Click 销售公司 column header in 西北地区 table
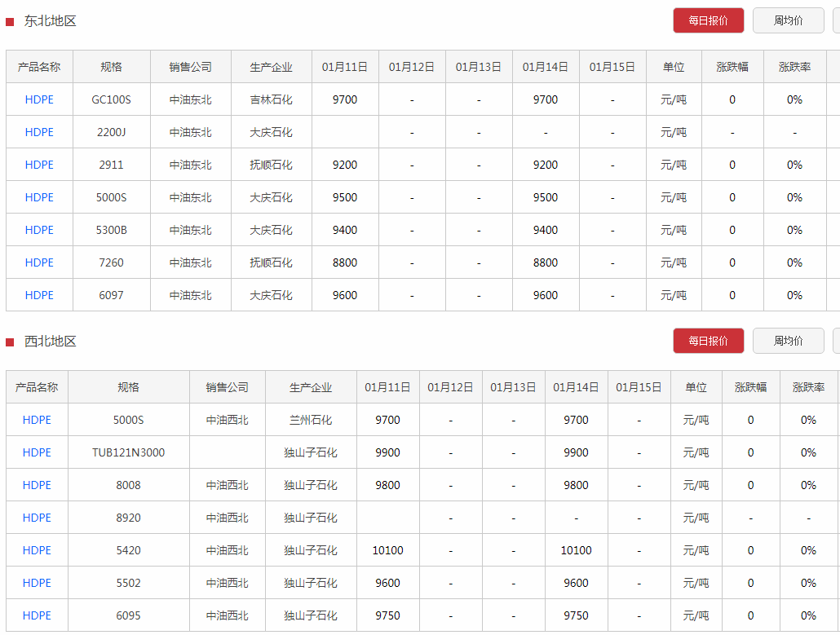Viewport: 840px width, 635px height. click(228, 387)
